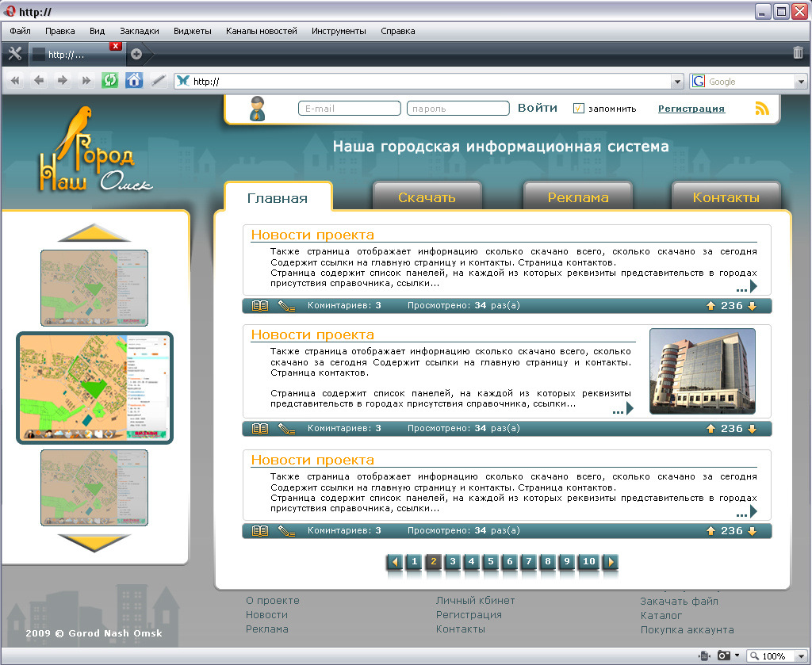The height and width of the screenshot is (665, 812).
Task: Select the top map thumbnail
Action: pos(94,288)
